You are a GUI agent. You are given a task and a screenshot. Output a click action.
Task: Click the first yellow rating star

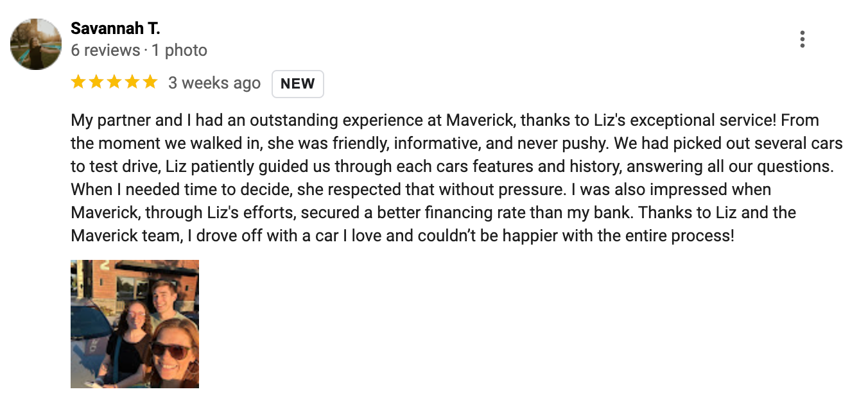point(78,81)
